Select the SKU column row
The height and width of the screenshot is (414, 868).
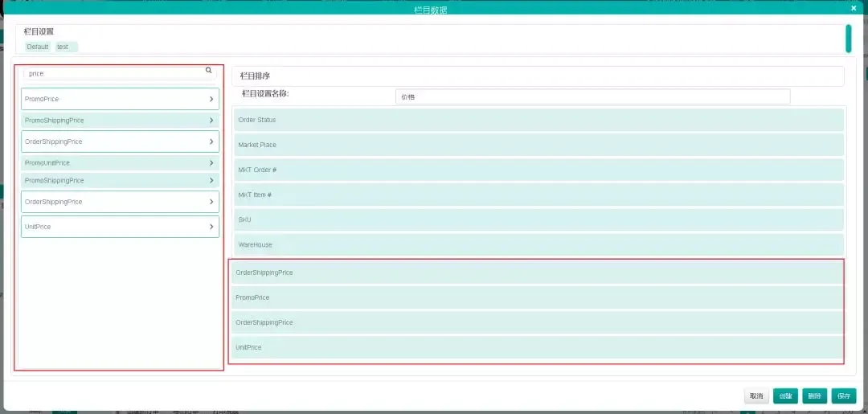[x=538, y=219]
